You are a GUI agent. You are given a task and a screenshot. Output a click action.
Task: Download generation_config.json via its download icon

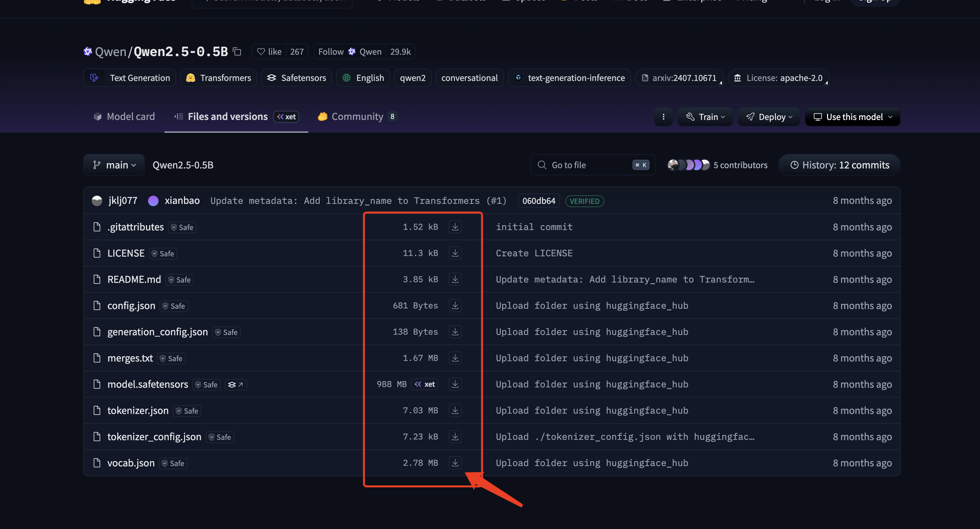click(455, 332)
